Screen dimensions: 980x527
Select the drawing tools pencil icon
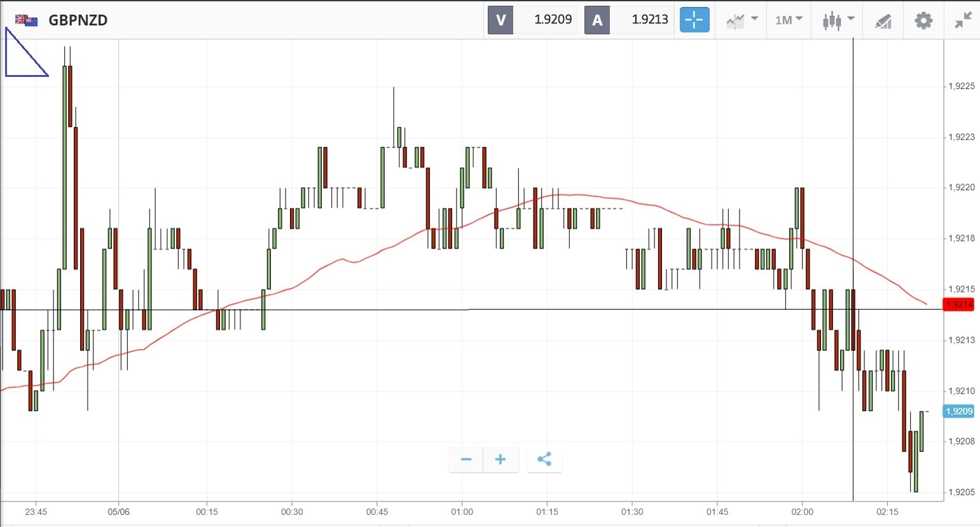tap(883, 21)
